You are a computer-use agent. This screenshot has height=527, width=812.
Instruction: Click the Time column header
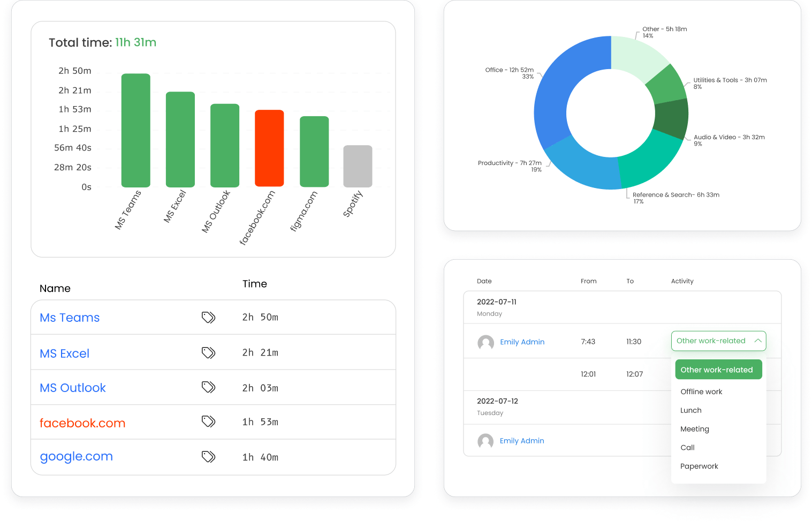tap(255, 284)
